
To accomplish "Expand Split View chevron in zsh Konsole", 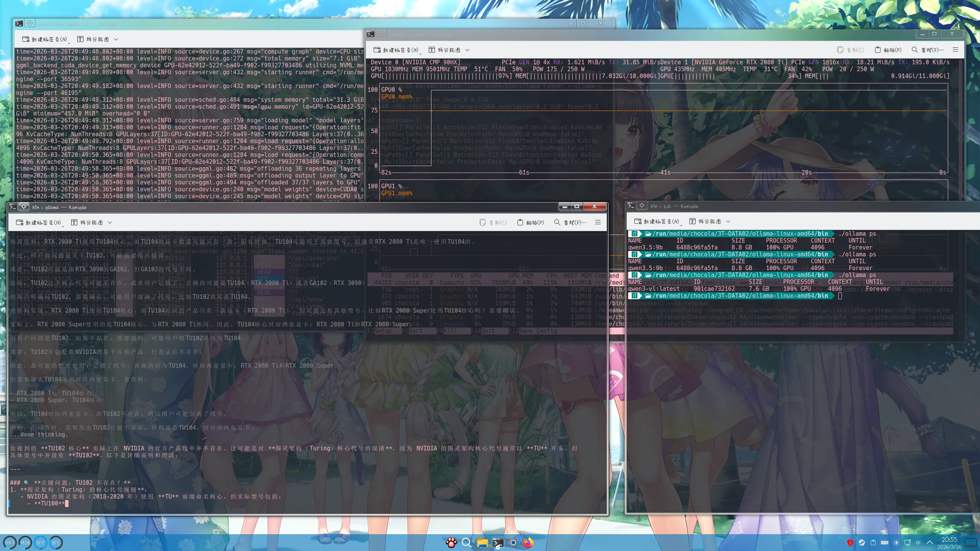I will 728,221.
